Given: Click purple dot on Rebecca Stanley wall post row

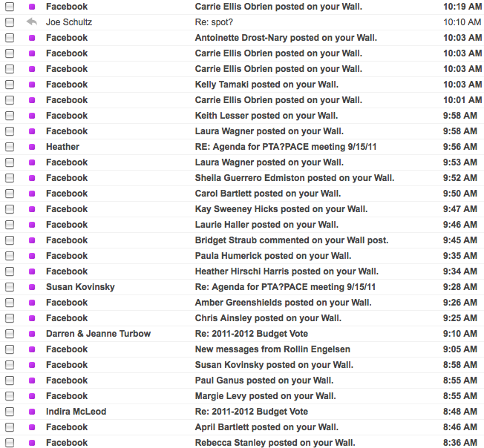Looking at the screenshot, I should tap(31, 443).
